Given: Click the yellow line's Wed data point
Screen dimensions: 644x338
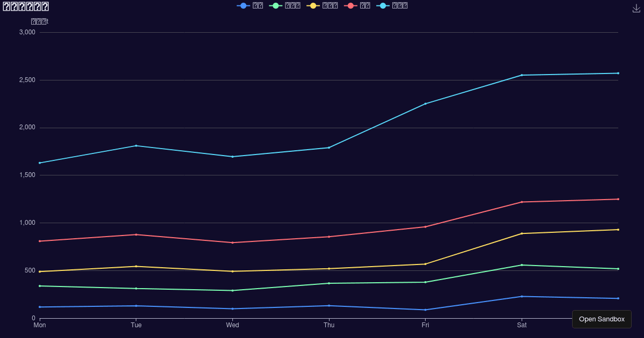Looking at the screenshot, I should pyautogui.click(x=232, y=271).
